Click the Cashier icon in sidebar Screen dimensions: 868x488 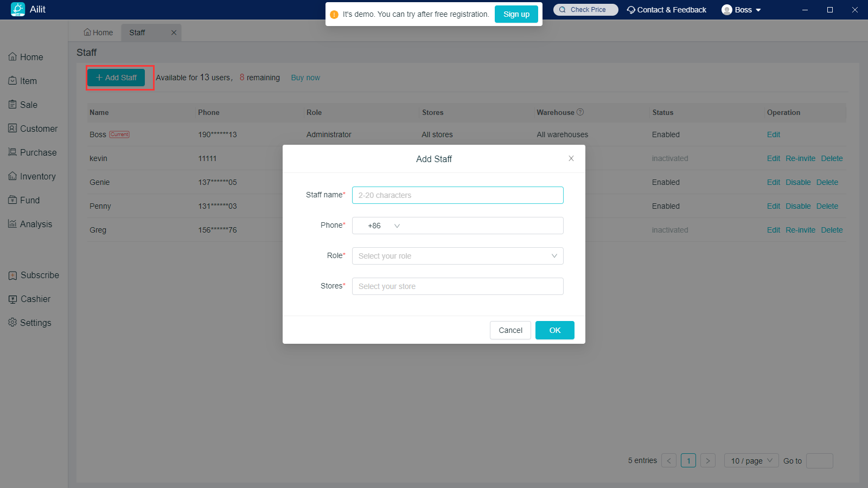[12, 299]
